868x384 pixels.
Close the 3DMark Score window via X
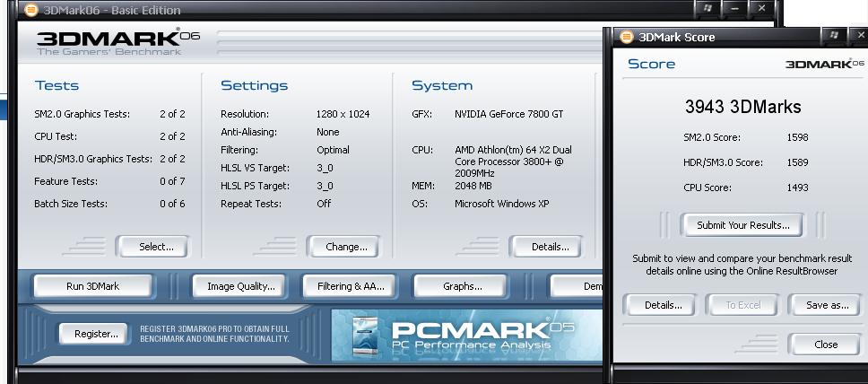tap(859, 36)
